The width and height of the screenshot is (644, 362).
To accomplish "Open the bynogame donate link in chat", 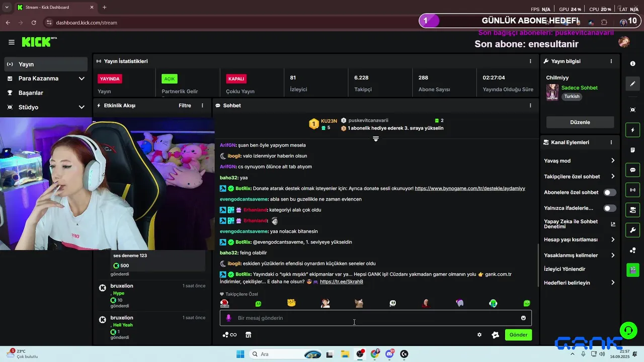I will (x=470, y=189).
